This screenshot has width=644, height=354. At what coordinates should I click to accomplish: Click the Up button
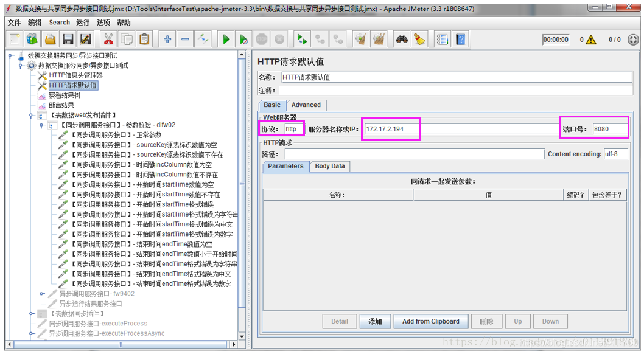[x=518, y=322]
